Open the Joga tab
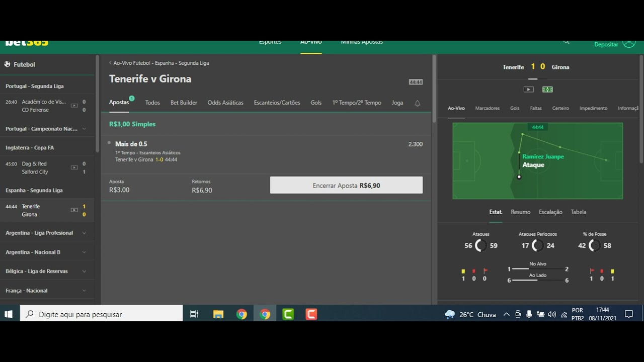644x362 pixels. [397, 103]
